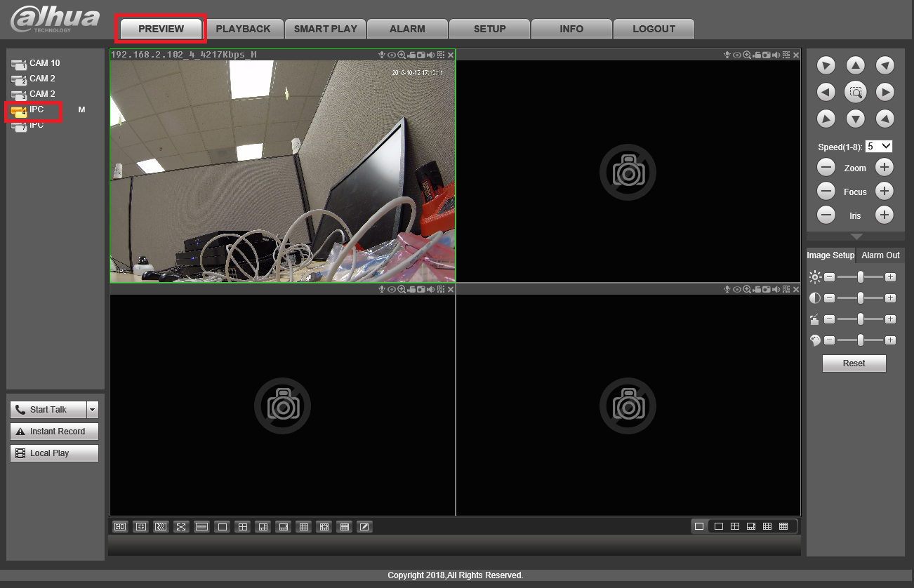Select the HD image quality icon
This screenshot has width=914, height=588.
pos(120,526)
